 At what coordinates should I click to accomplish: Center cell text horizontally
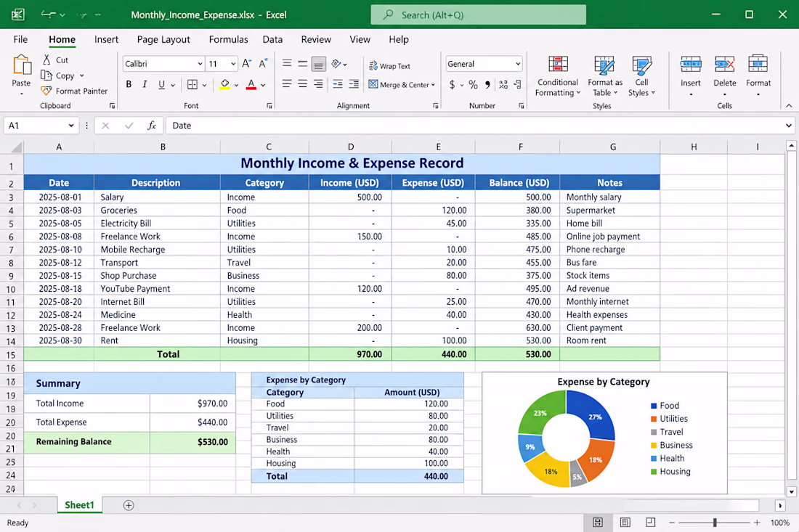[x=303, y=84]
